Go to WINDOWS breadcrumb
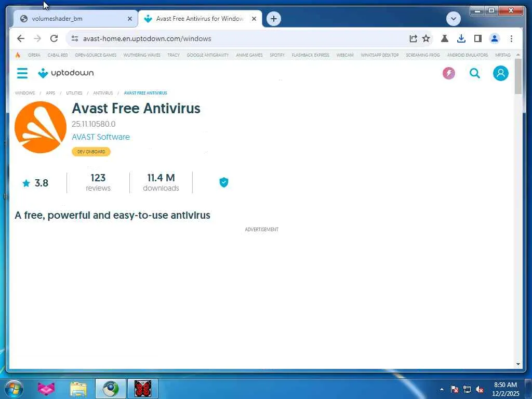The image size is (532, 399). click(25, 93)
